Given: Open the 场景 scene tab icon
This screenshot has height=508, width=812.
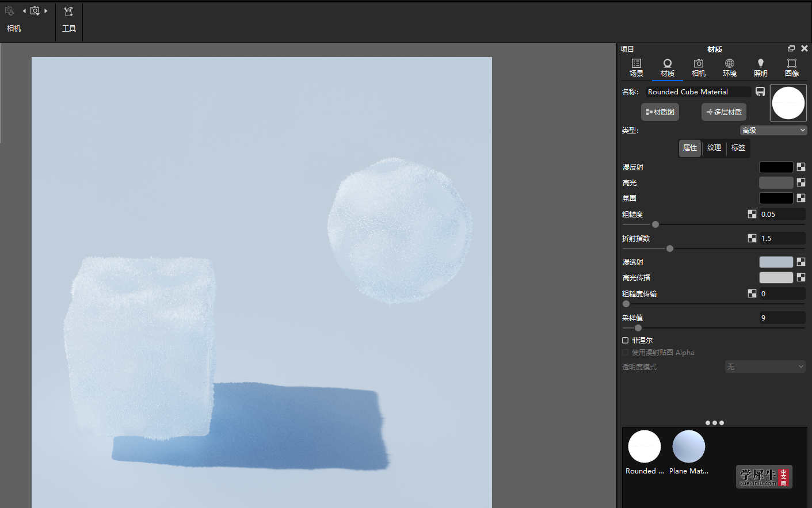Looking at the screenshot, I should pyautogui.click(x=636, y=67).
